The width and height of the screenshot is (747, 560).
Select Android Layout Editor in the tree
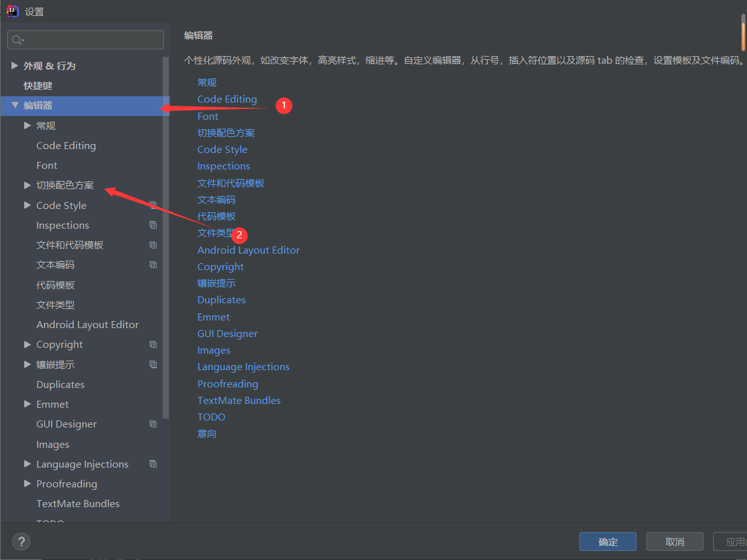coord(88,324)
